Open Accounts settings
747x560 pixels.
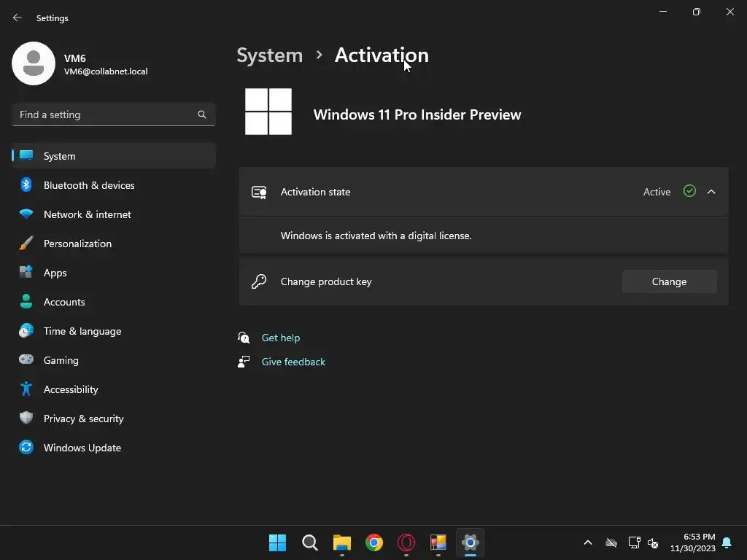click(x=113, y=302)
